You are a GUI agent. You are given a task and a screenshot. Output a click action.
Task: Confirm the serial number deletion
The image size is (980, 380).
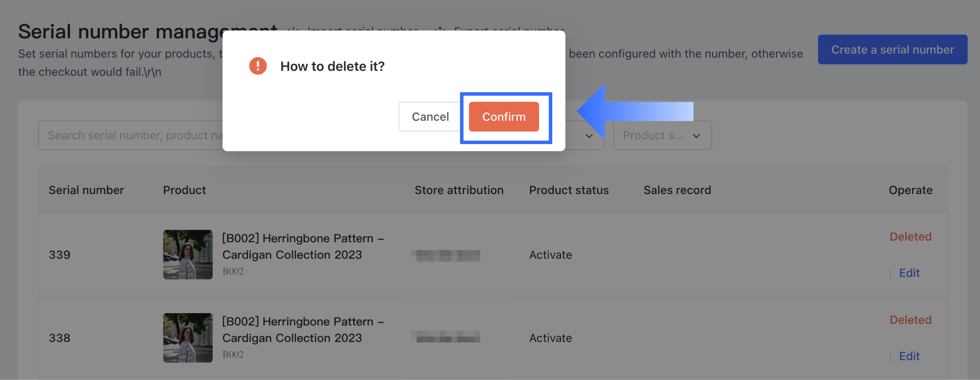click(x=503, y=117)
